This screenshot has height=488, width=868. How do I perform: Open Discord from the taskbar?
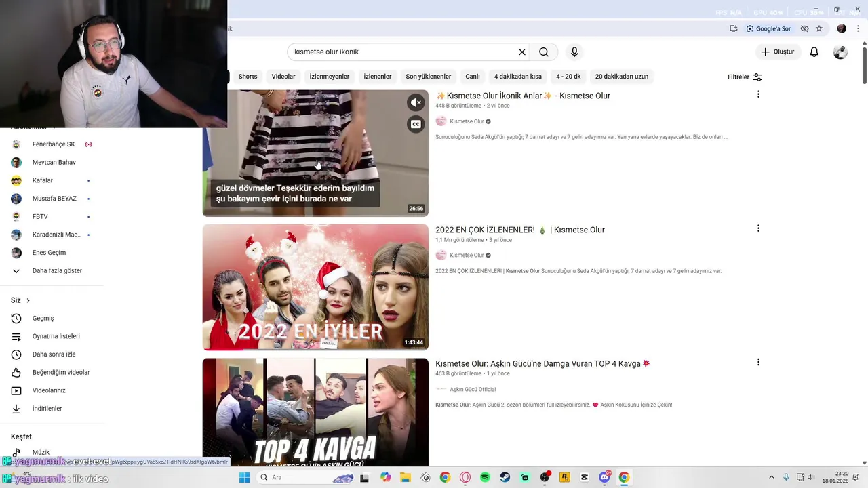pyautogui.click(x=604, y=477)
